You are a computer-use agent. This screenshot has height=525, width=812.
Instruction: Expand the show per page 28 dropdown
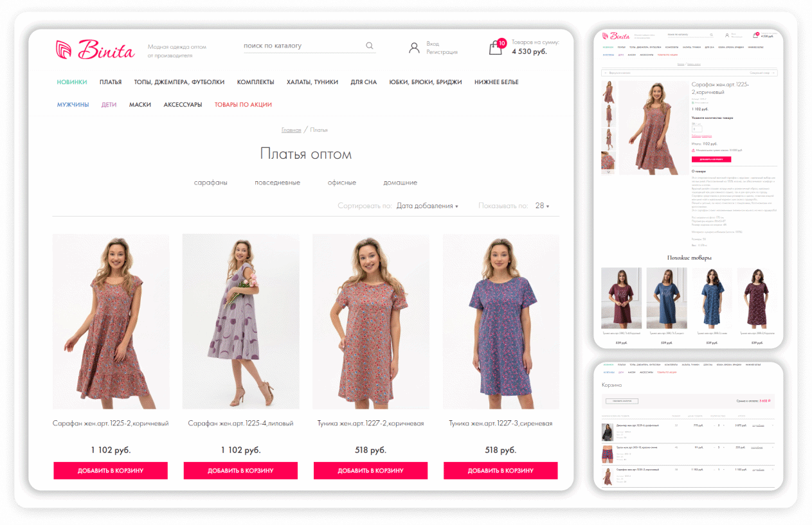(542, 206)
